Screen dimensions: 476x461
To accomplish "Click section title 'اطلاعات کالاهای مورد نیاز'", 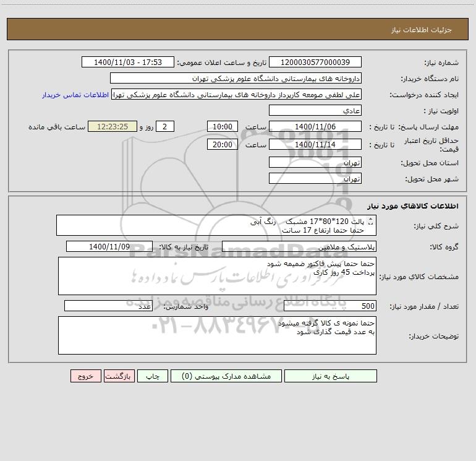I will [x=413, y=206].
